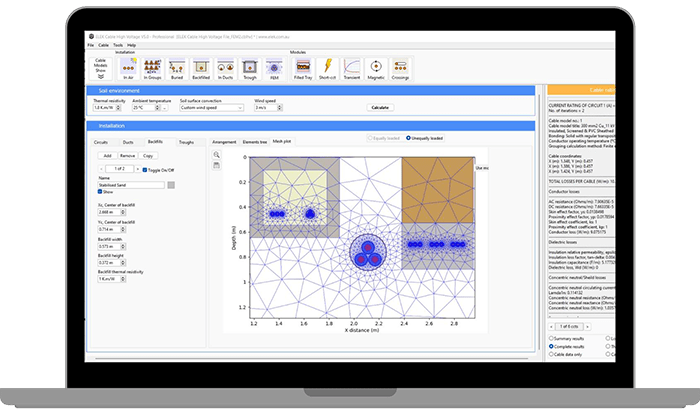Open the Short-cct module
Image resolution: width=700 pixels, height=414 pixels.
pyautogui.click(x=327, y=69)
